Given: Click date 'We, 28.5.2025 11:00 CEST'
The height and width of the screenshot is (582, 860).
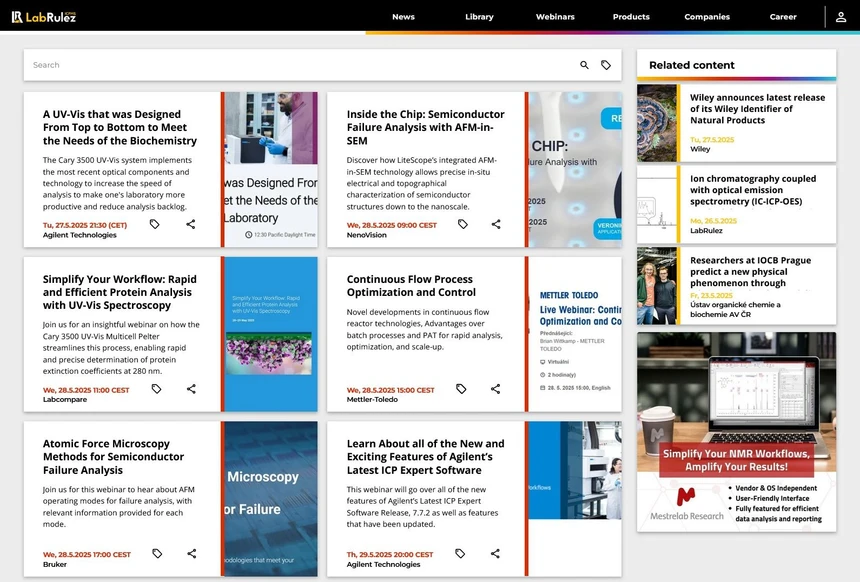Looking at the screenshot, I should [x=86, y=390].
